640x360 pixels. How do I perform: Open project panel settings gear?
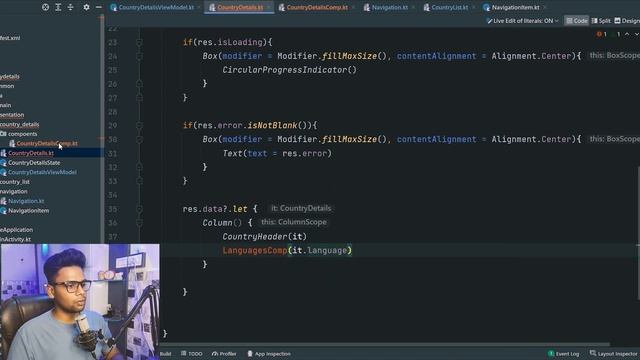(86, 7)
